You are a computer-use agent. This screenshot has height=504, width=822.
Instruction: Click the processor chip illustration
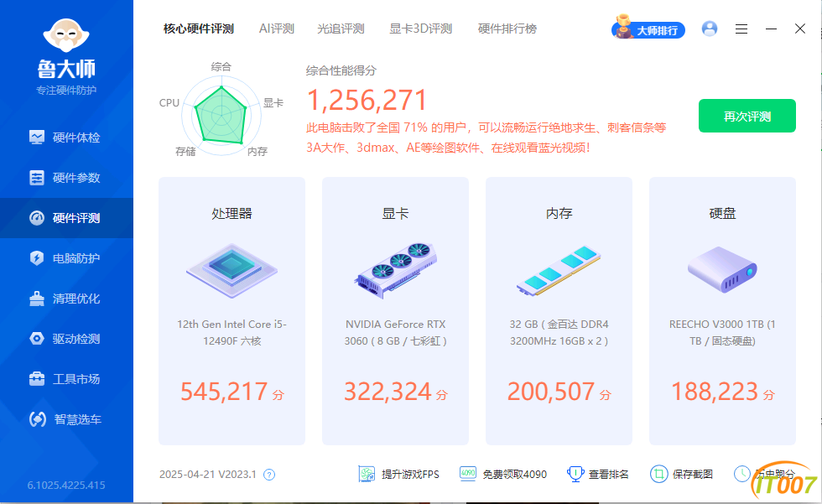coord(232,270)
